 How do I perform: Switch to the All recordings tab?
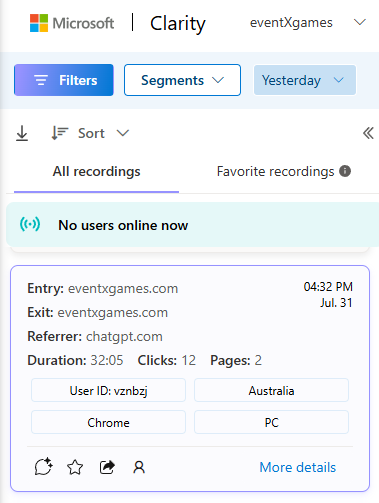96,171
